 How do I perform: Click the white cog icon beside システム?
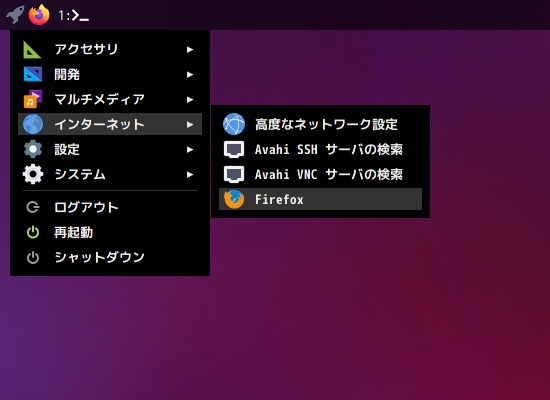point(33,174)
